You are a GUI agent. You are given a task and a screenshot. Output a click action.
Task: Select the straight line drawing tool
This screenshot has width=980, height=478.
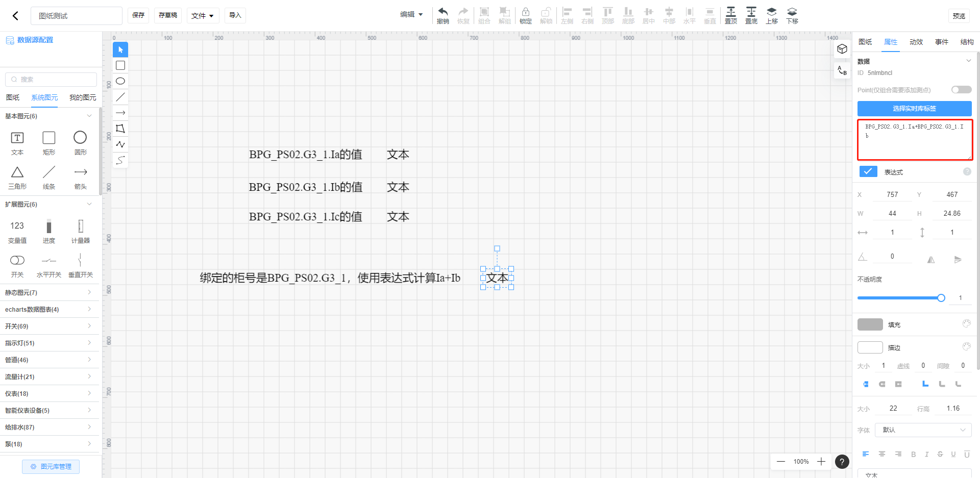click(x=120, y=97)
